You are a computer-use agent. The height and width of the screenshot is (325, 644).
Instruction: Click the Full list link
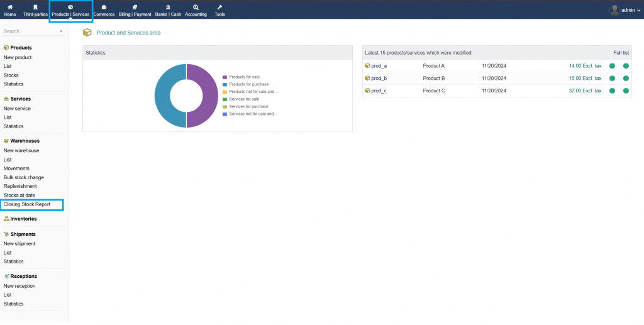pos(621,53)
